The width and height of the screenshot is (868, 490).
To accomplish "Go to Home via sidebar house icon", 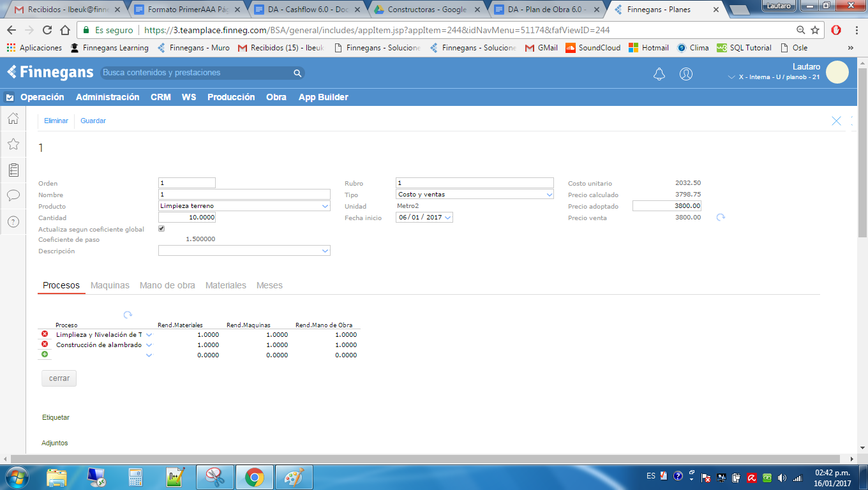I will coord(13,119).
